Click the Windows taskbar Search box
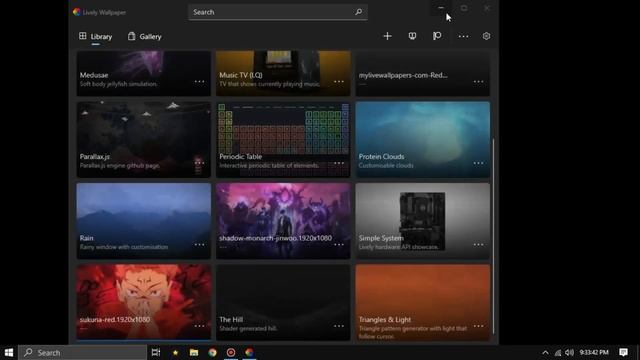The width and height of the screenshot is (640, 360). click(x=82, y=352)
